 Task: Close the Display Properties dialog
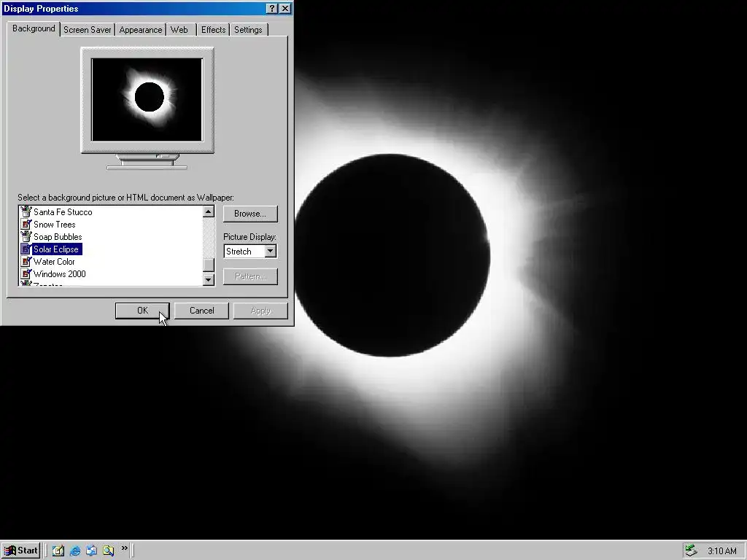tap(285, 9)
